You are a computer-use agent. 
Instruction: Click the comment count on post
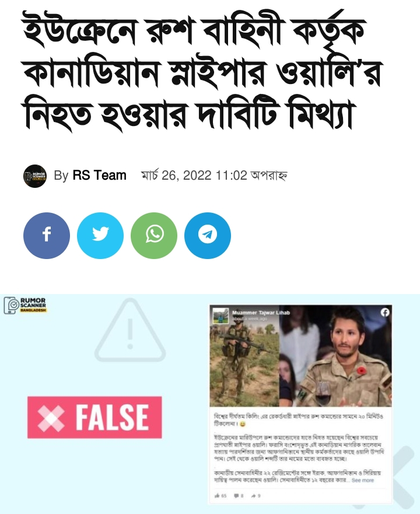click(x=239, y=496)
